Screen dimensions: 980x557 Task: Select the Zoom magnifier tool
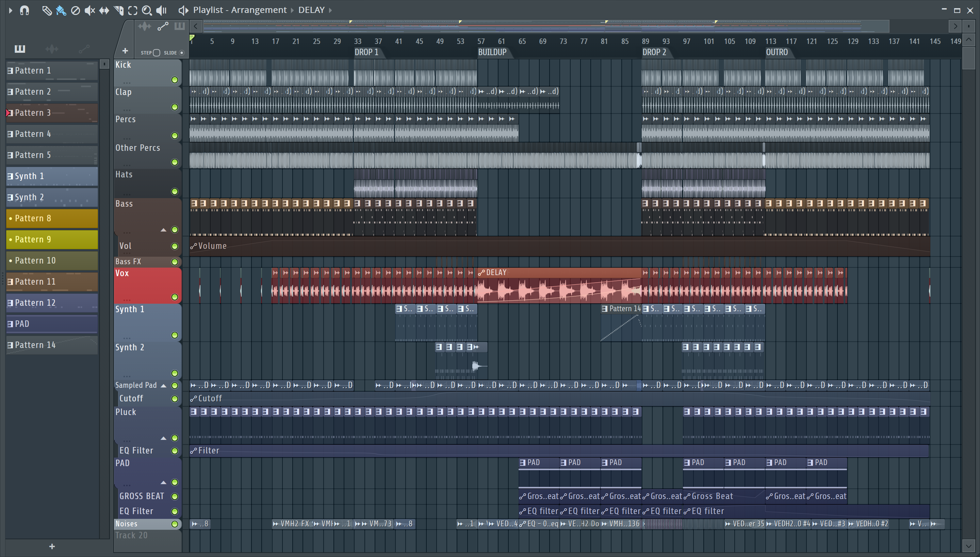147,10
